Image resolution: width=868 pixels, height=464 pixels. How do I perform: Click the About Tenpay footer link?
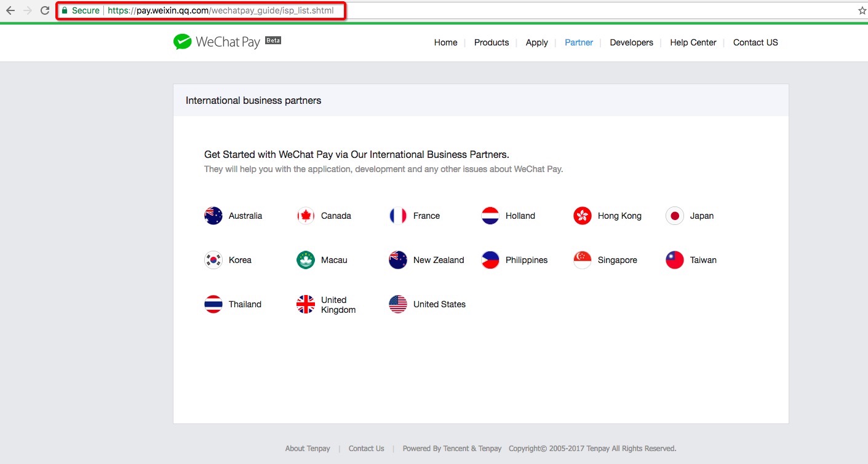click(308, 449)
